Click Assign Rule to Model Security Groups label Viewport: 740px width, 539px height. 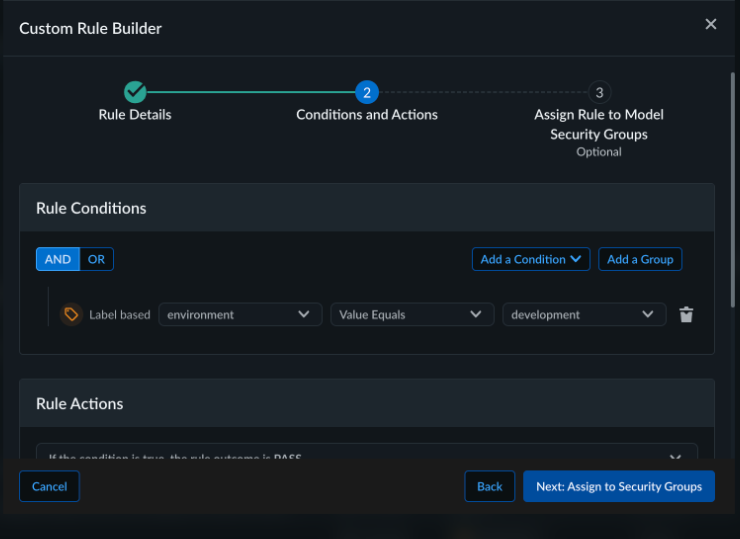tap(599, 124)
